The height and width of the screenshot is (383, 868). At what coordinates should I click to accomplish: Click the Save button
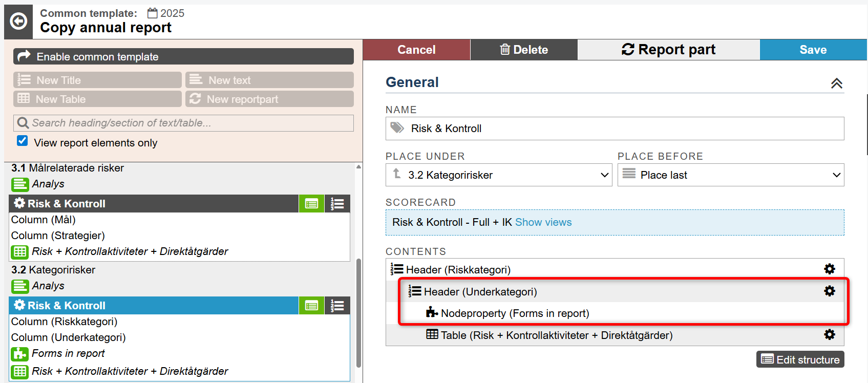[813, 50]
